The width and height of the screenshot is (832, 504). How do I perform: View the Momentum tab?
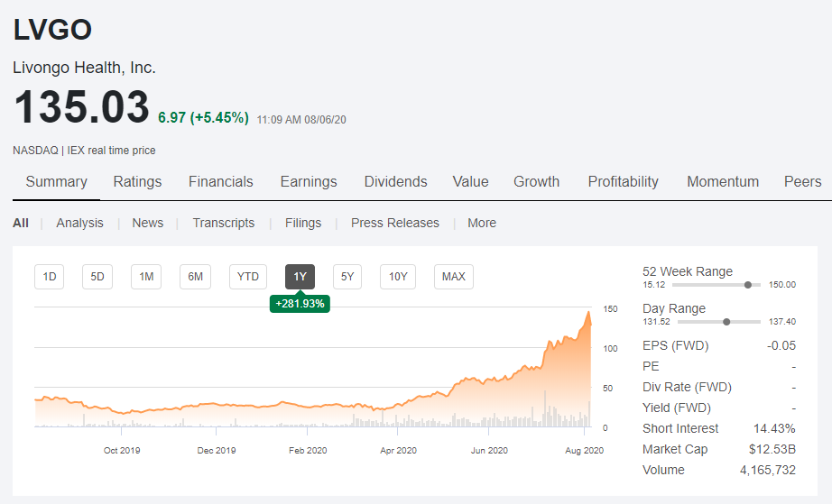click(723, 182)
